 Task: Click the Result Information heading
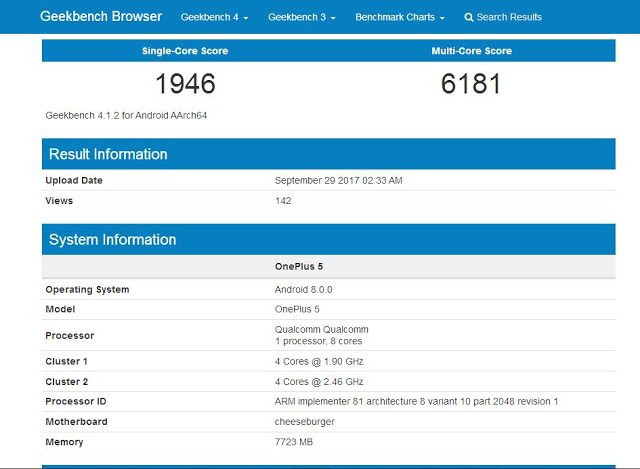tap(108, 154)
